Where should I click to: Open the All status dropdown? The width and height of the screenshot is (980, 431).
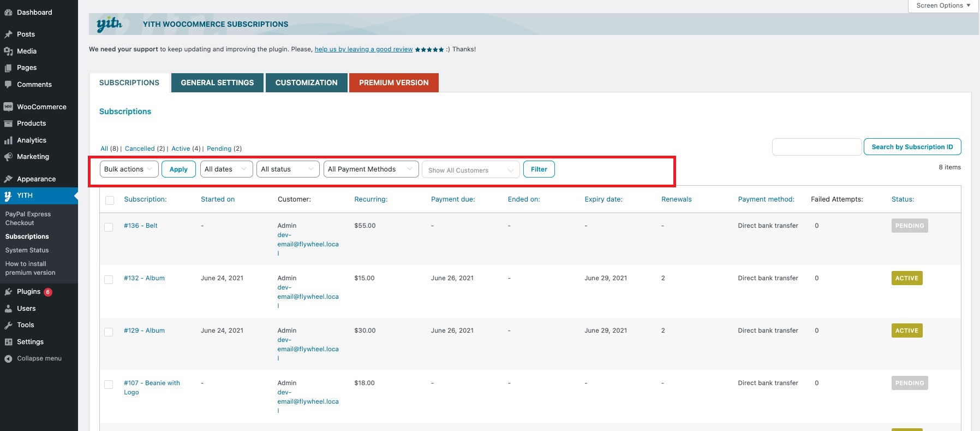(288, 169)
